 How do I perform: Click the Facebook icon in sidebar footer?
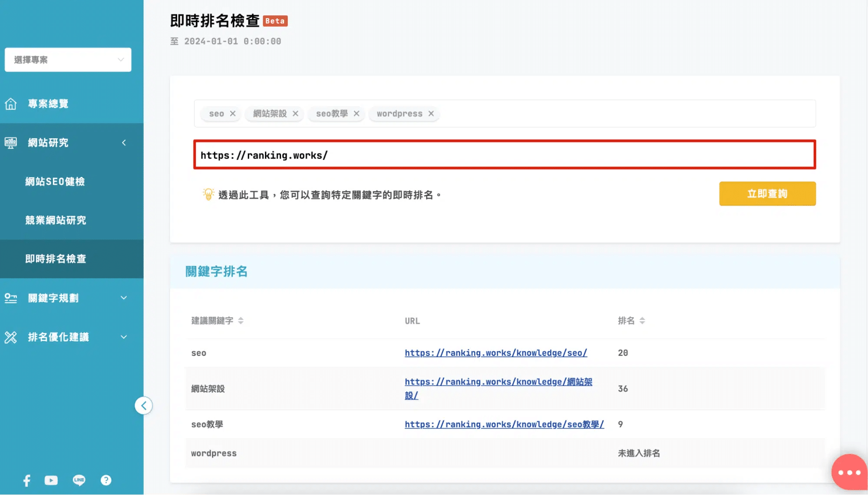27,480
